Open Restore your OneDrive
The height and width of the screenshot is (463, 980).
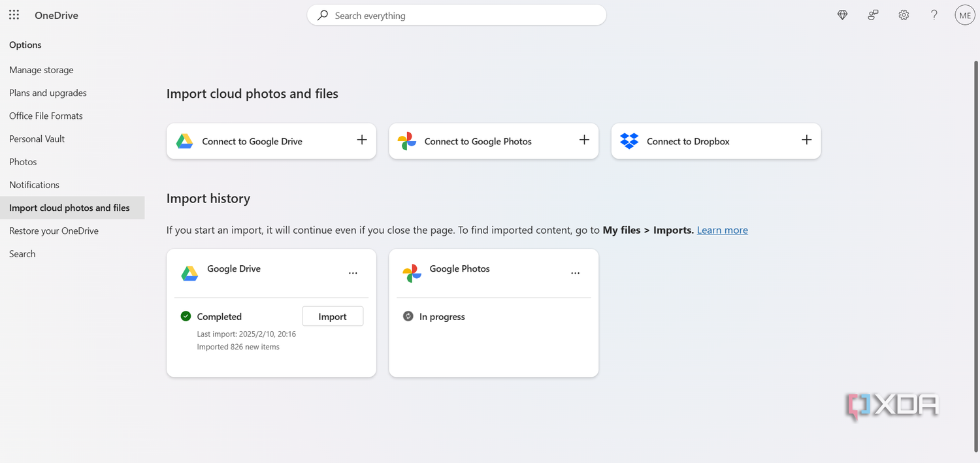pos(54,231)
